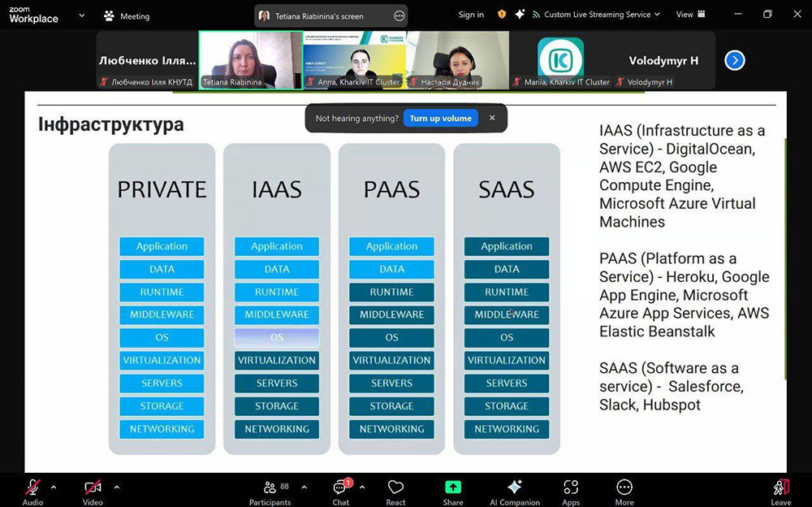The image size is (812, 507).
Task: Click the Інфраструктура slide heading
Action: tap(110, 124)
